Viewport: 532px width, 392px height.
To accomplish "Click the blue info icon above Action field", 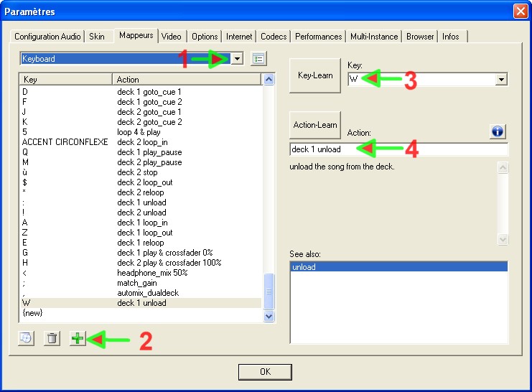I will (498, 131).
